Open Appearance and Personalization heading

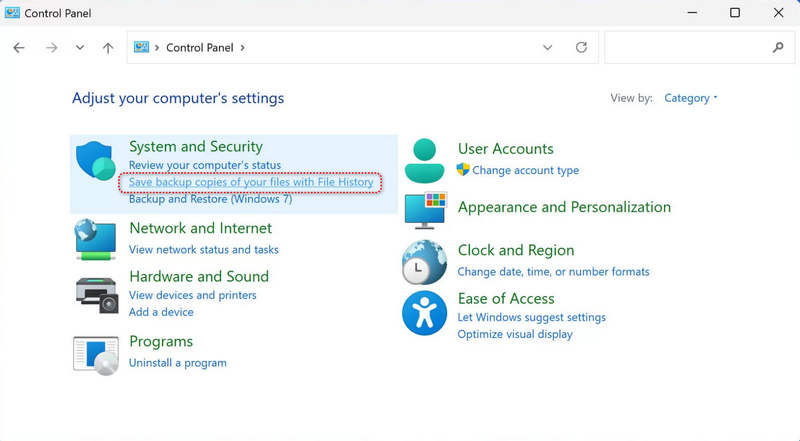[564, 207]
